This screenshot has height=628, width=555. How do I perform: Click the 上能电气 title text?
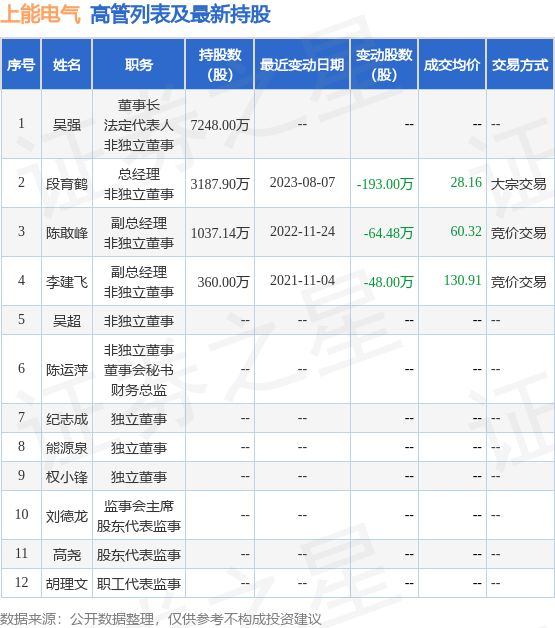pyautogui.click(x=40, y=14)
